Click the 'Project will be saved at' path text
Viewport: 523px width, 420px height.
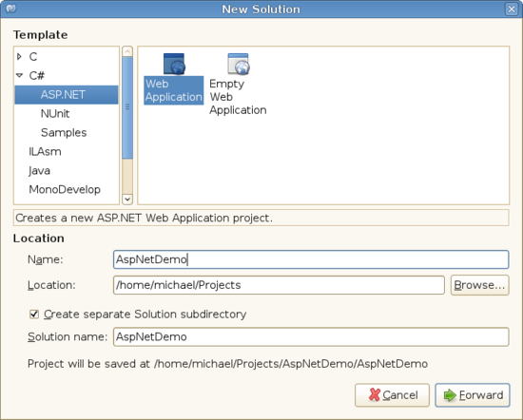point(227,364)
